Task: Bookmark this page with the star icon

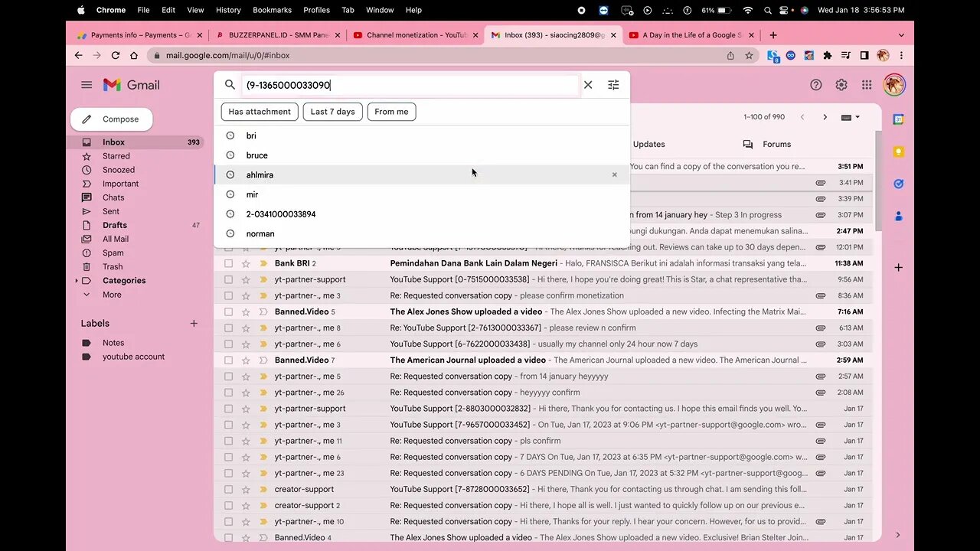Action: [x=749, y=55]
